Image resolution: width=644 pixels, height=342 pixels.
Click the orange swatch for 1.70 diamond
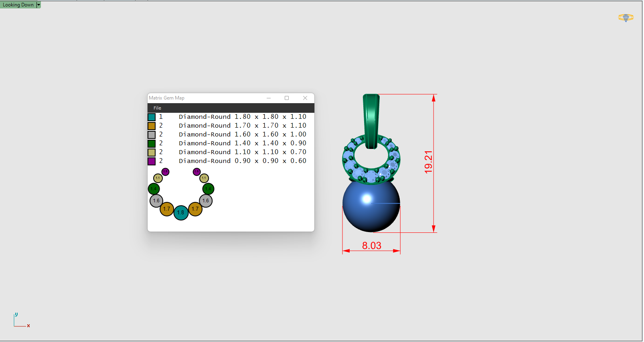click(x=152, y=126)
